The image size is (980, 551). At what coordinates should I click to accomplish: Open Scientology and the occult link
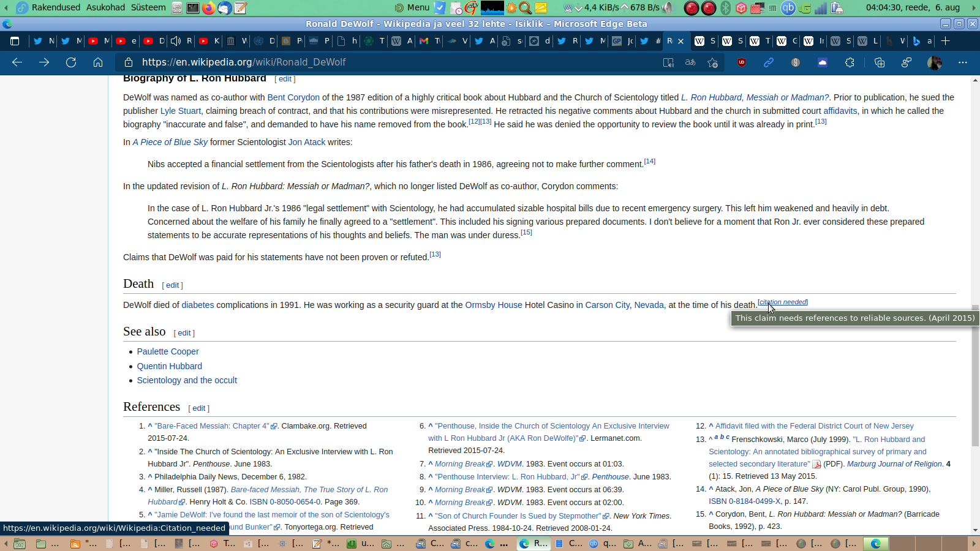pyautogui.click(x=187, y=380)
